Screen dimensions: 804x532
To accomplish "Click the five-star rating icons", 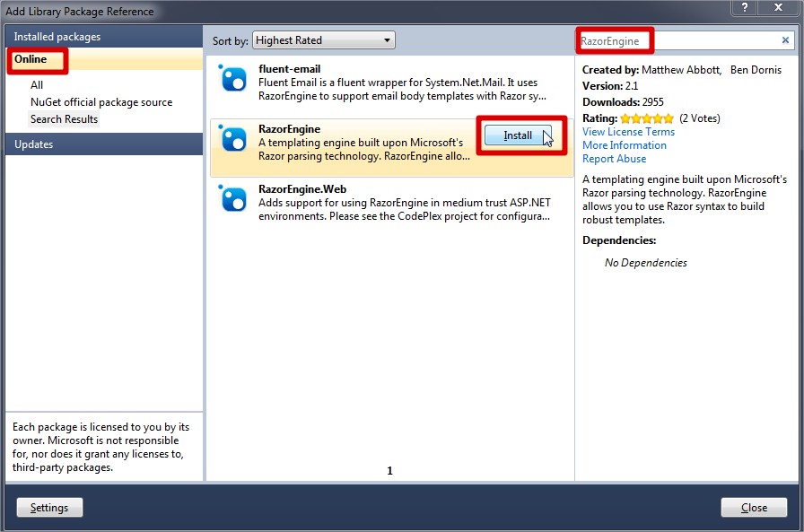I will [x=647, y=119].
